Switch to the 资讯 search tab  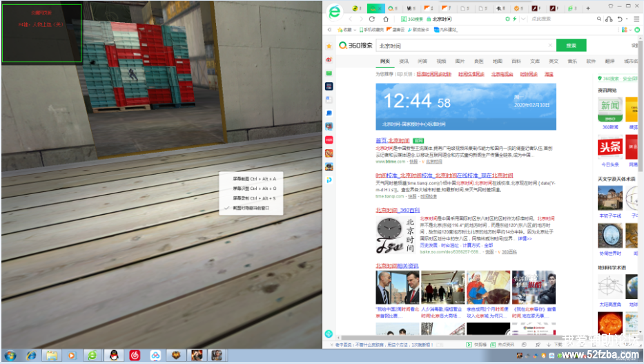pos(404,61)
